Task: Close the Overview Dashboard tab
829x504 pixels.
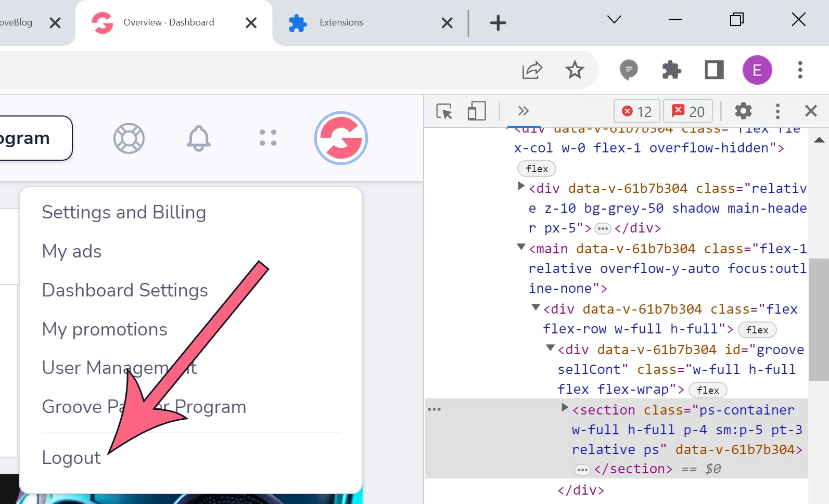Action: coord(251,23)
